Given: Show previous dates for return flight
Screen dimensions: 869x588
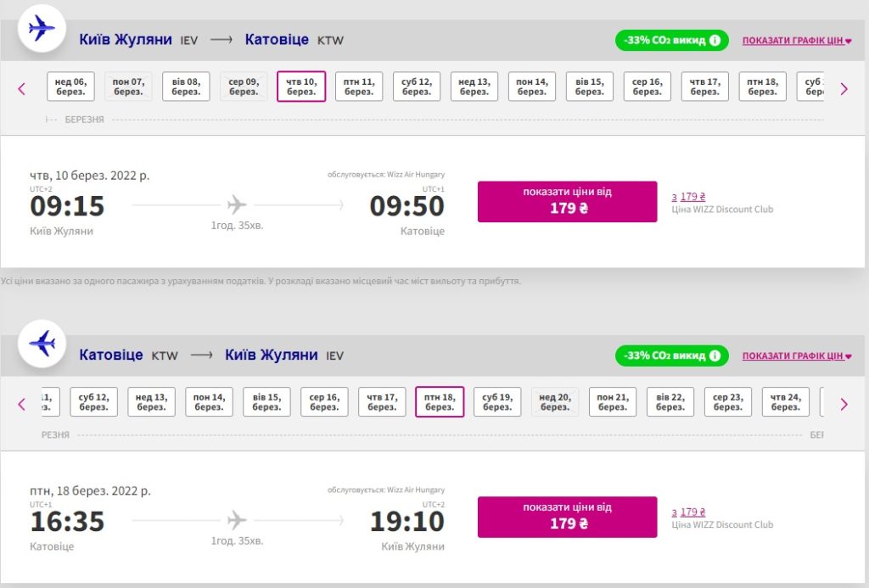Looking at the screenshot, I should pos(22,404).
